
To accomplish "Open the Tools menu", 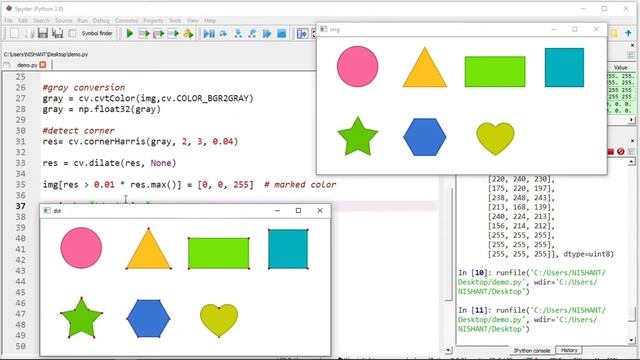I will point(175,20).
